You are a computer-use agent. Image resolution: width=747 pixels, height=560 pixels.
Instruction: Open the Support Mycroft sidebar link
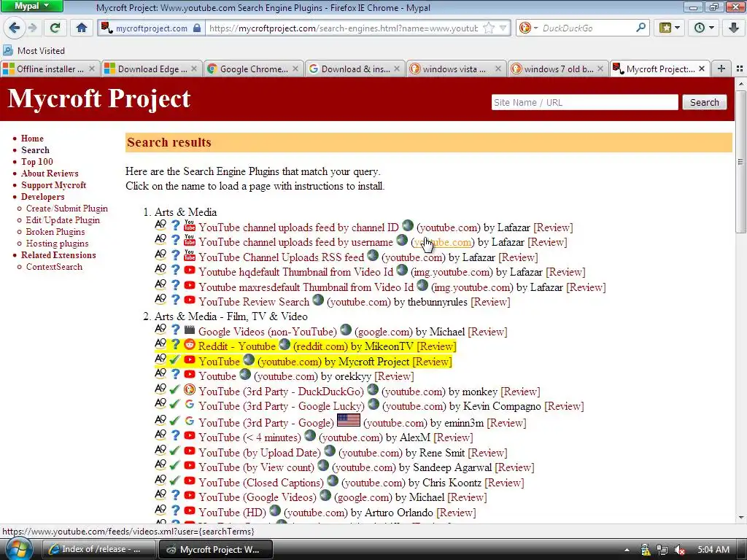pyautogui.click(x=54, y=185)
